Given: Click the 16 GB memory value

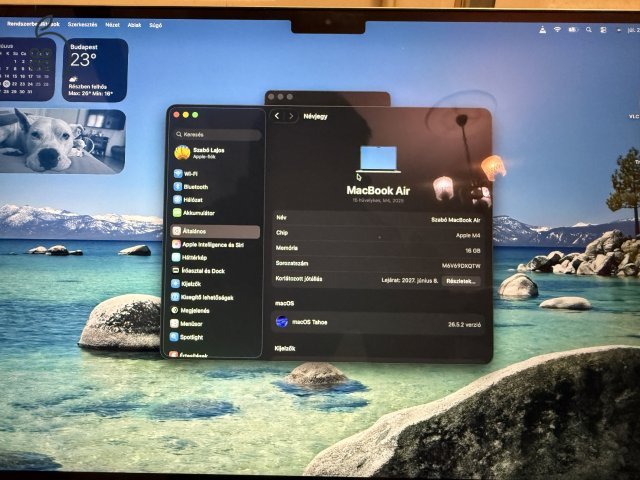Looking at the screenshot, I should (x=473, y=251).
